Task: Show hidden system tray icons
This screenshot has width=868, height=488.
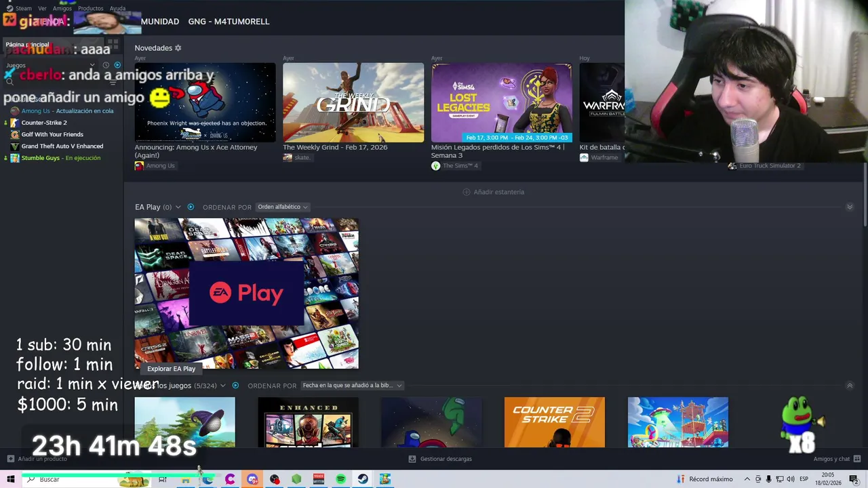Action: click(747, 479)
